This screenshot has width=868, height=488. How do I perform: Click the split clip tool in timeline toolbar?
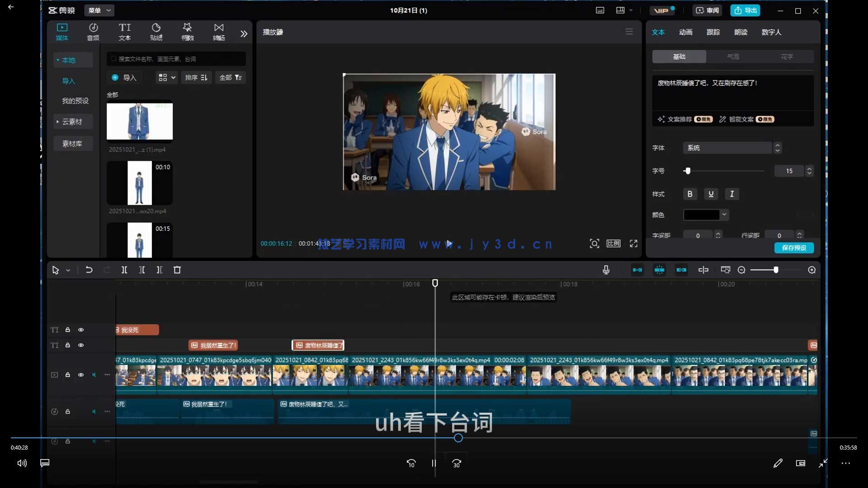tap(124, 270)
